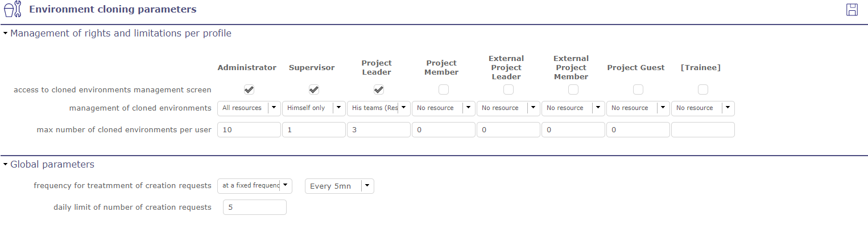Uncheck Administrator access to cloned environments

pos(249,89)
